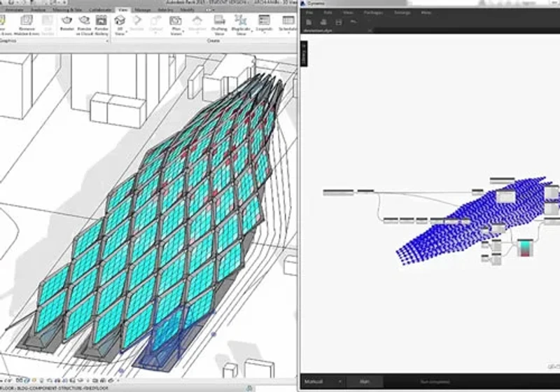
Task: Open the Render Gallery tool
Action: point(101,25)
